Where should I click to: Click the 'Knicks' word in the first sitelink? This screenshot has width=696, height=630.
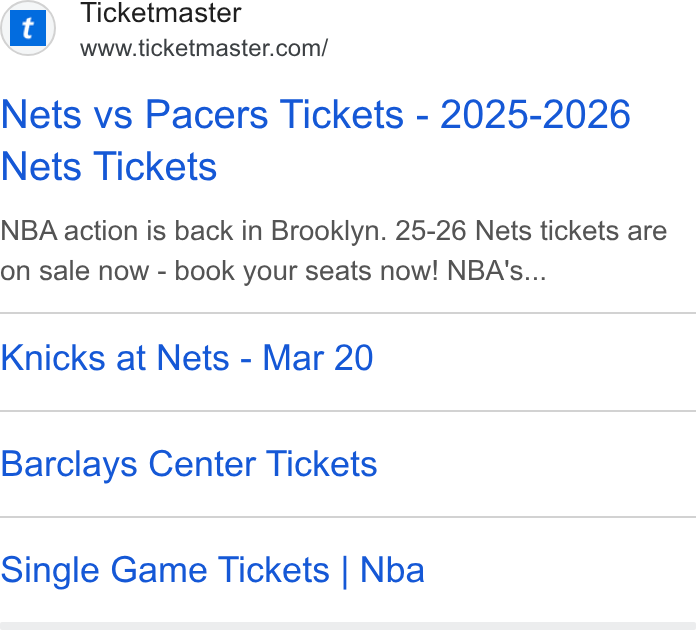coord(53,358)
